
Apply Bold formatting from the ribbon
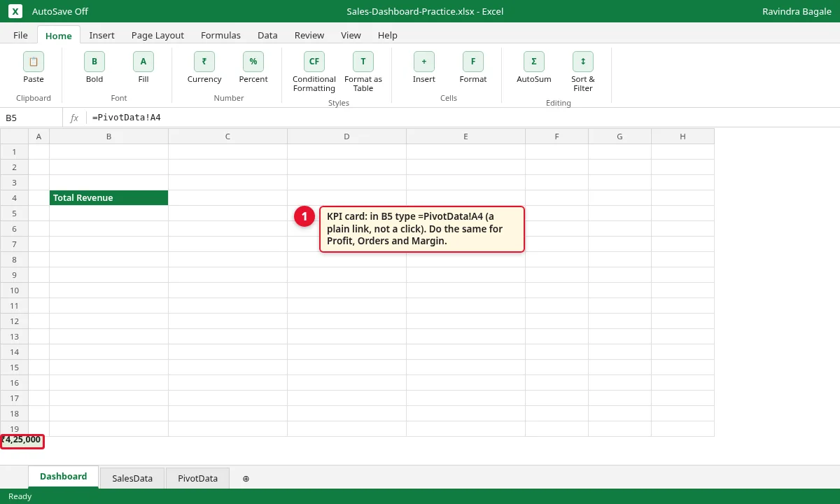tap(94, 62)
